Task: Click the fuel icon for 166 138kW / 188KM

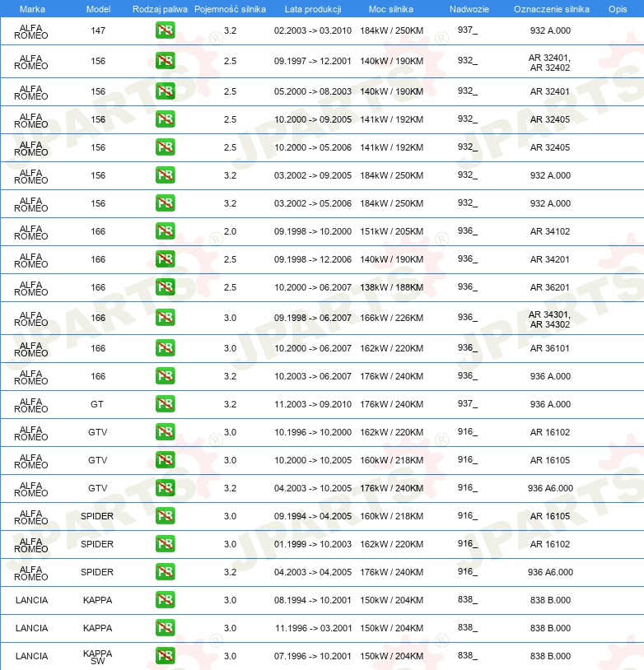Action: coord(165,287)
